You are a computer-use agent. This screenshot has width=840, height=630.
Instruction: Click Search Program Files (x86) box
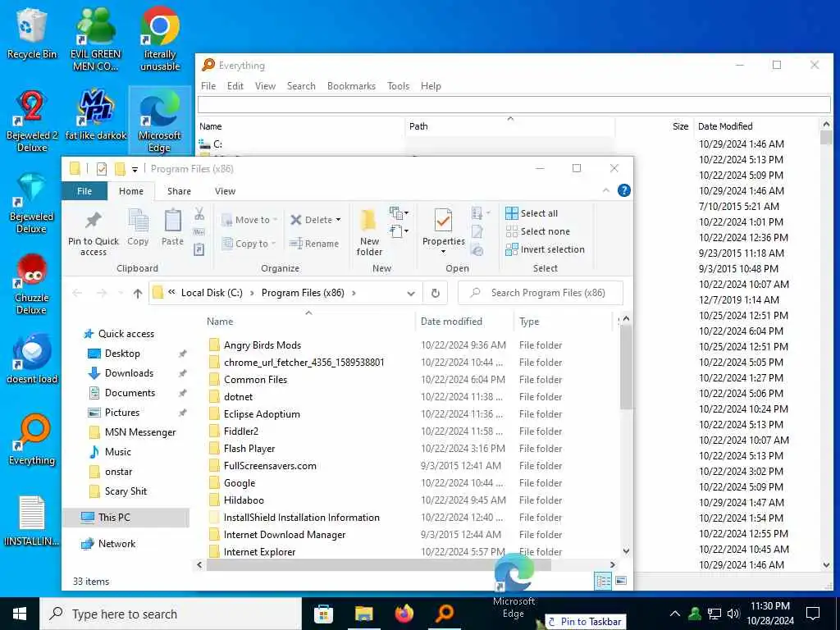coord(541,293)
